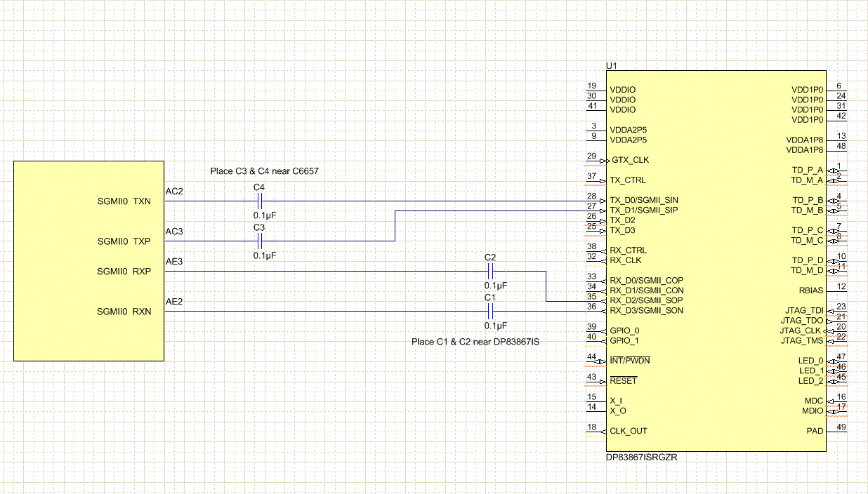Select pin designator AE2
The height and width of the screenshot is (494, 868).
pyautogui.click(x=174, y=302)
